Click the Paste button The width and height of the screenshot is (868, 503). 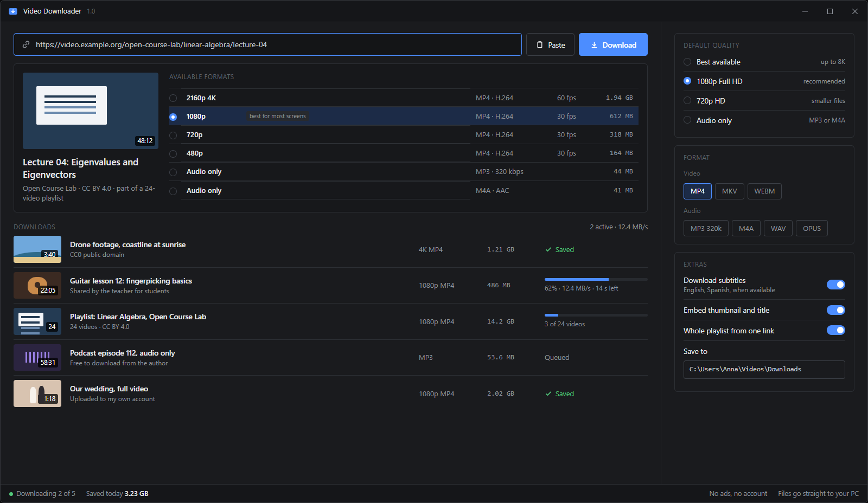pyautogui.click(x=550, y=44)
